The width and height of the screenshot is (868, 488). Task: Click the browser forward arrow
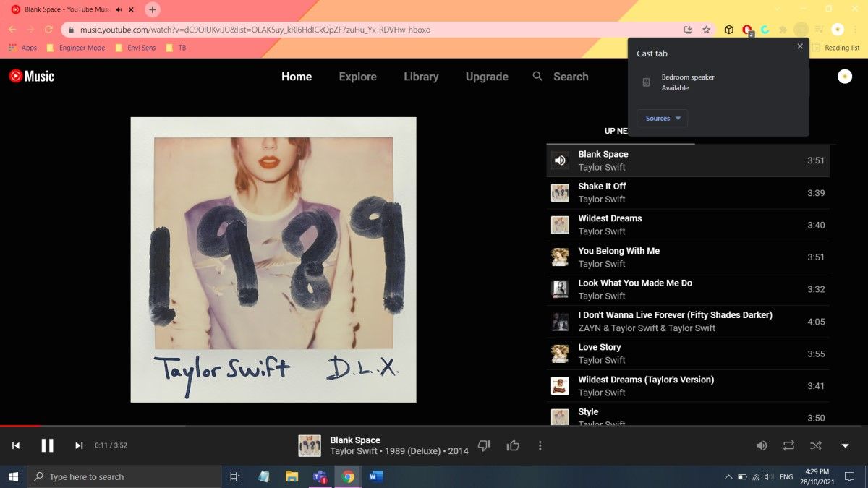pyautogui.click(x=31, y=30)
